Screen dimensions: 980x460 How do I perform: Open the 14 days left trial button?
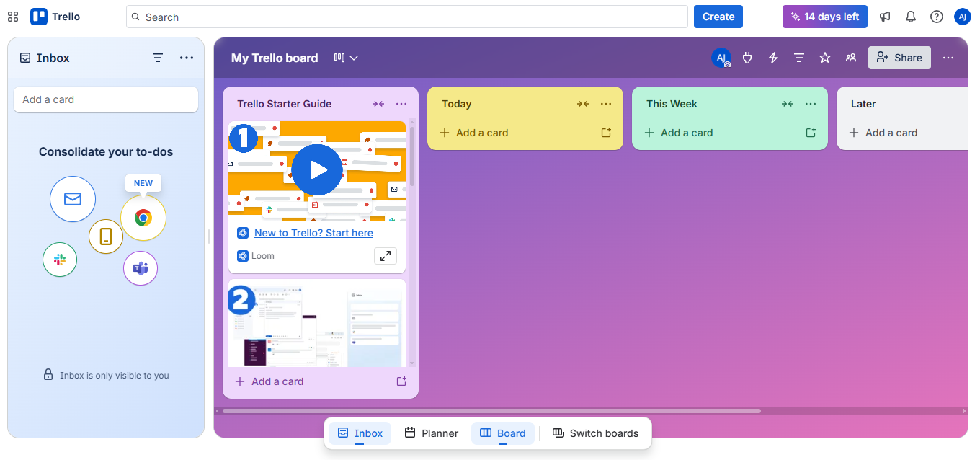tap(825, 17)
